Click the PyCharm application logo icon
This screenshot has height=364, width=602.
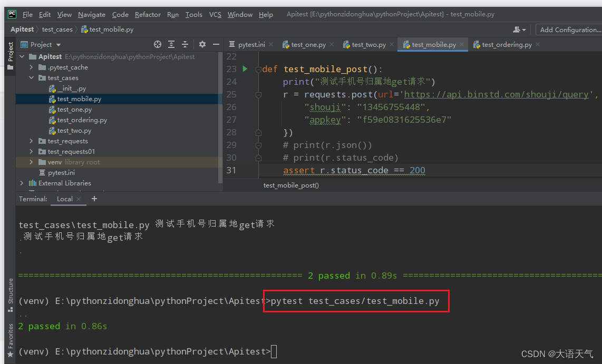coord(12,14)
